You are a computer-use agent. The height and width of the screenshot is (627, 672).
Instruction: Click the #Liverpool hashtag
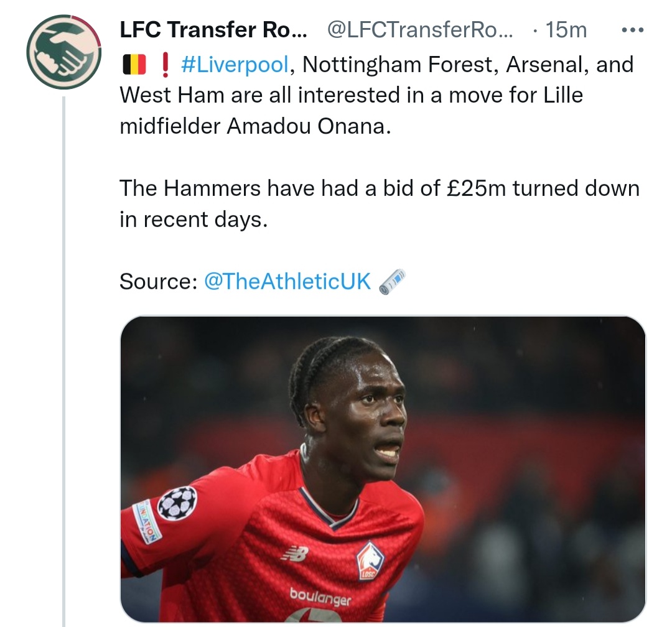click(x=235, y=64)
